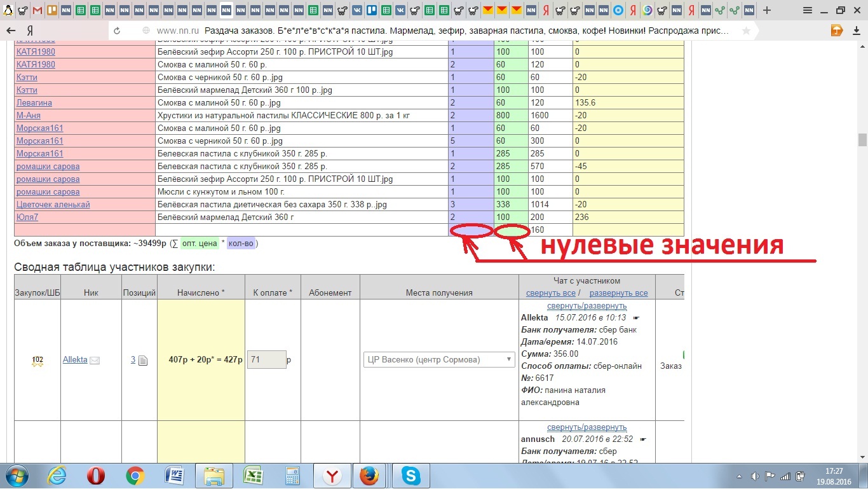Screen dimensions: 868x489
Task: Open the positions document icon for Allekta
Action: click(x=143, y=361)
